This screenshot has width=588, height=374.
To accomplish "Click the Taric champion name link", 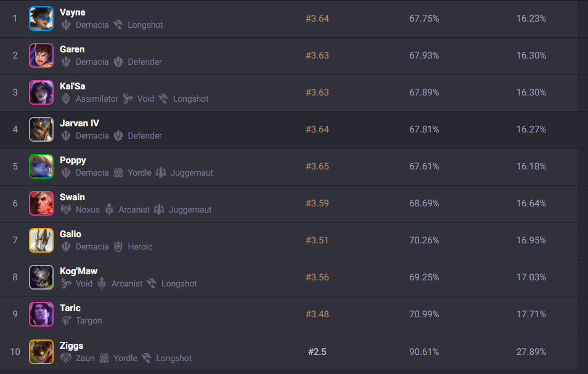I will click(70, 308).
